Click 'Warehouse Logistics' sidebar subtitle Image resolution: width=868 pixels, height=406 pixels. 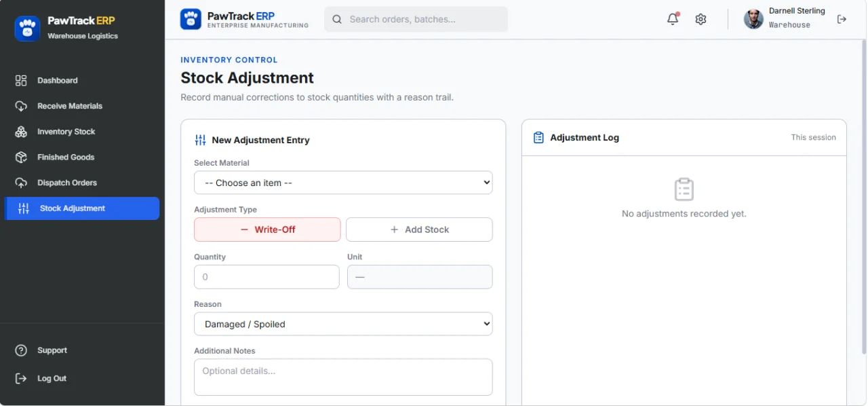(83, 36)
